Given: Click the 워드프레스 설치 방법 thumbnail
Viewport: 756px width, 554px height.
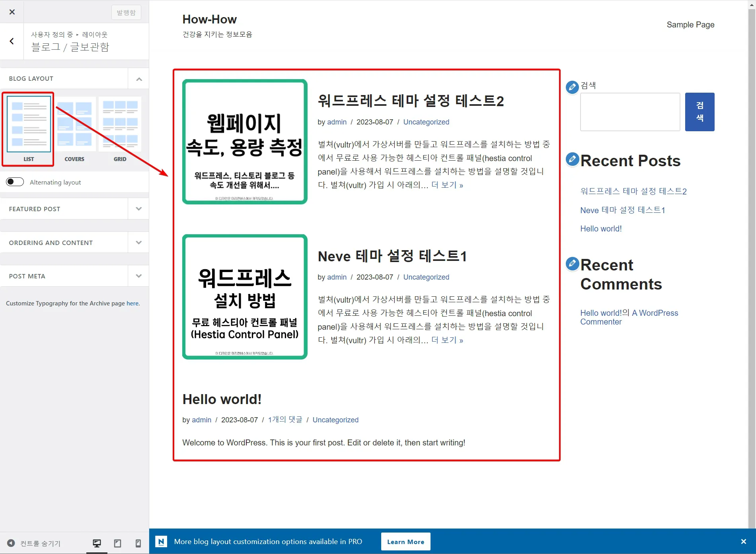Looking at the screenshot, I should coord(245,297).
